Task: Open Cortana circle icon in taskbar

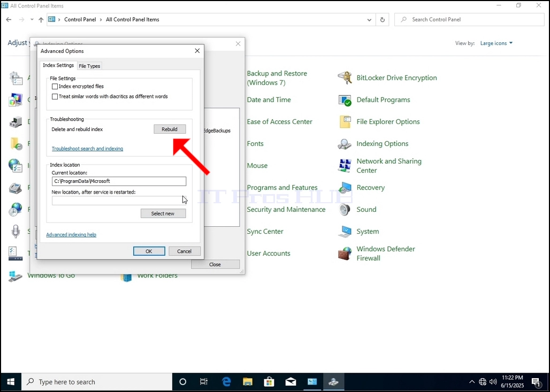Action: 183,382
